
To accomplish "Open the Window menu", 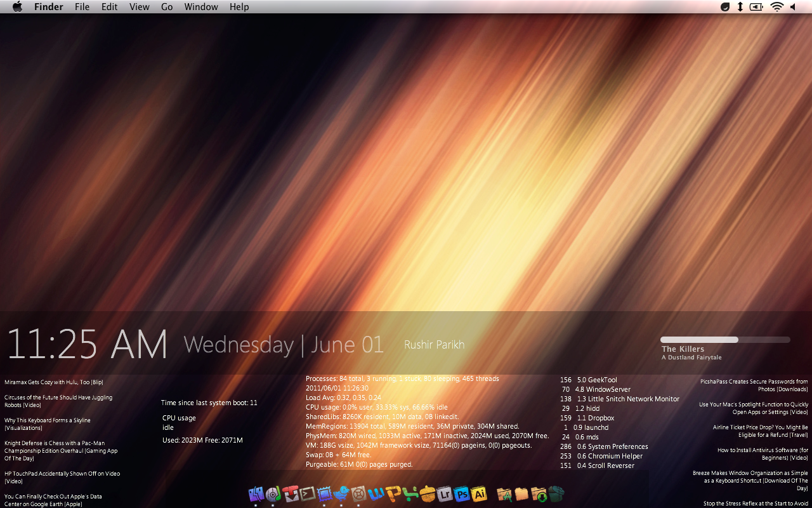I will (x=201, y=7).
